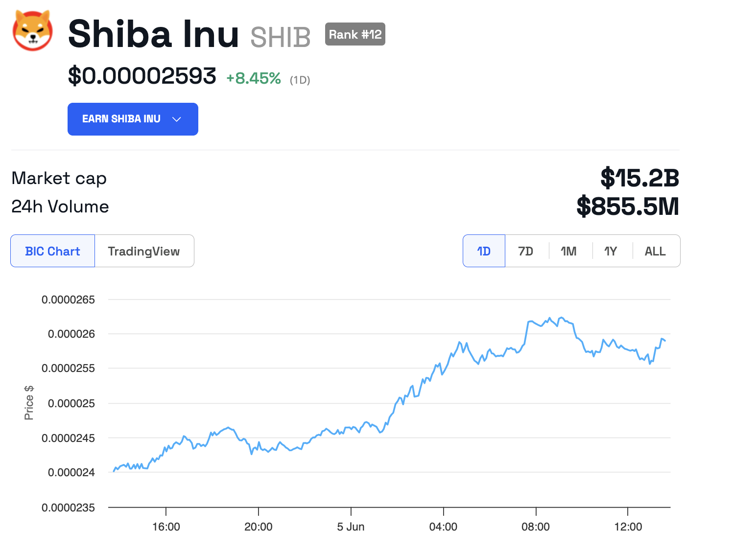The height and width of the screenshot is (555, 756).
Task: Click the Shiba Inu title heading
Action: 153,34
